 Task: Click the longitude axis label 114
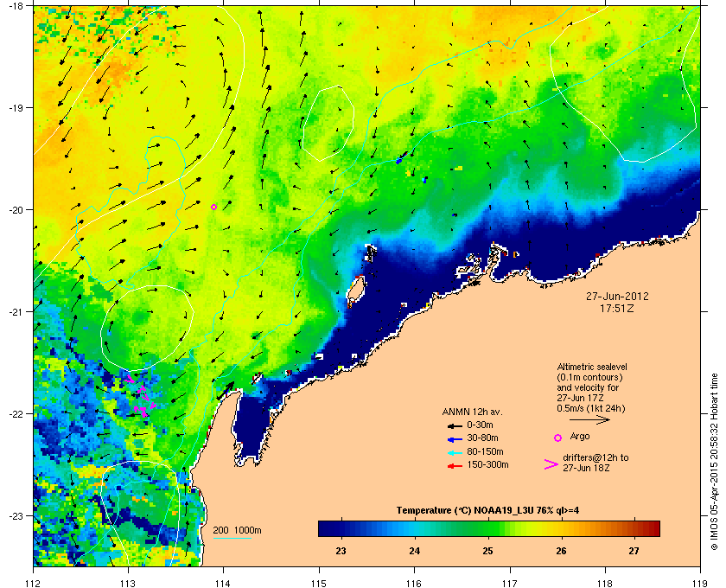[x=223, y=584]
